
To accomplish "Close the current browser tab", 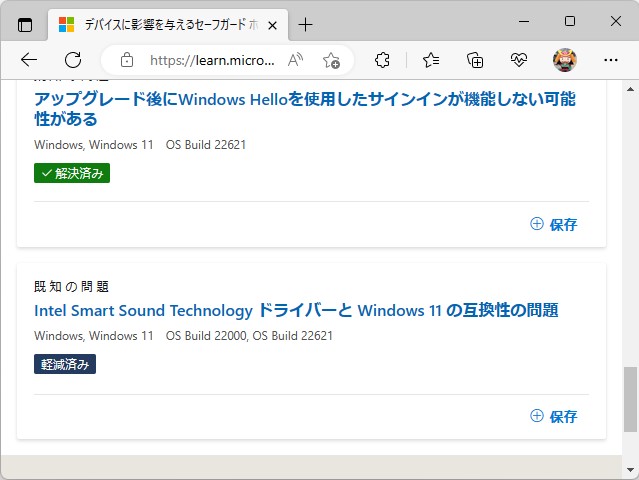I will pos(273,26).
